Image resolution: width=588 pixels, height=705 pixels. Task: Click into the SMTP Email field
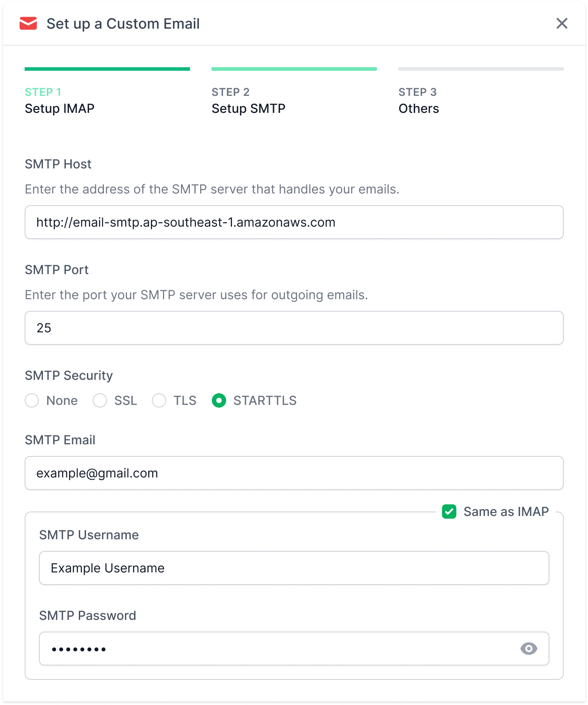pos(294,473)
